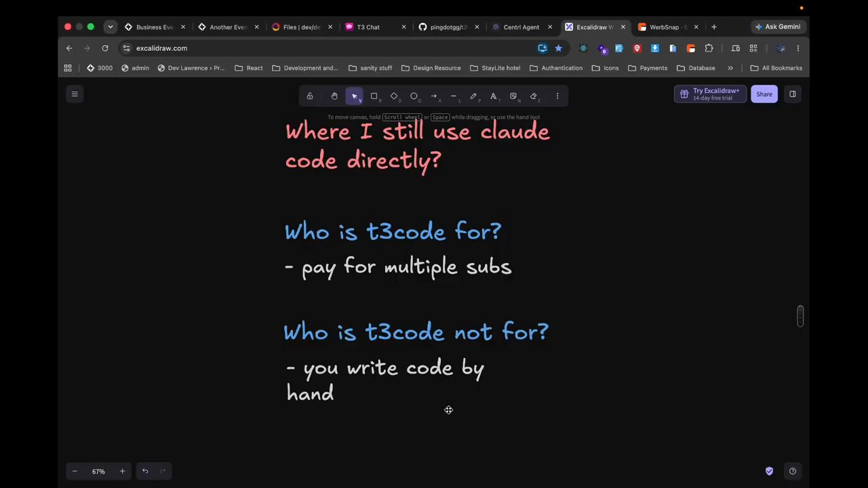Undo the last canvas action
The width and height of the screenshot is (868, 488).
click(145, 471)
